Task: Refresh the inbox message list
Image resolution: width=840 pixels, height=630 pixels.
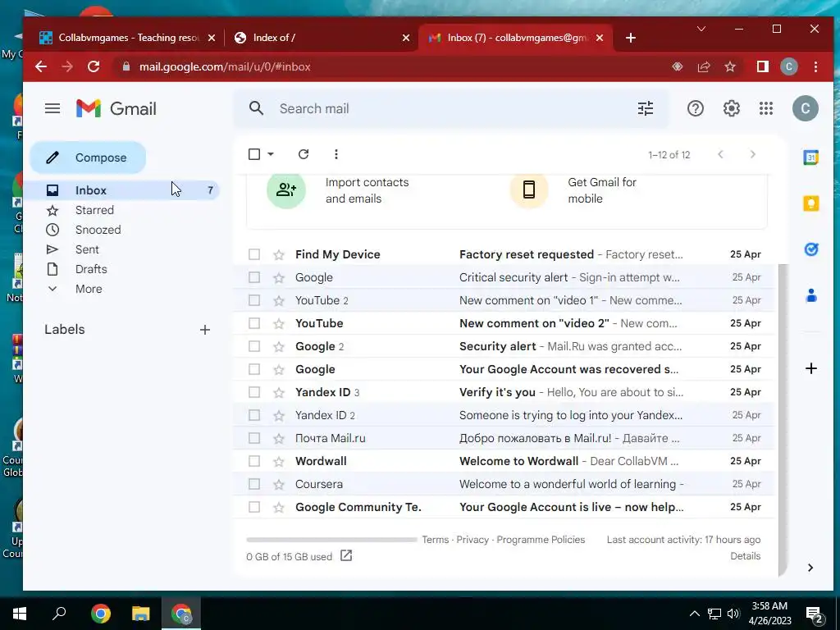Action: (304, 154)
